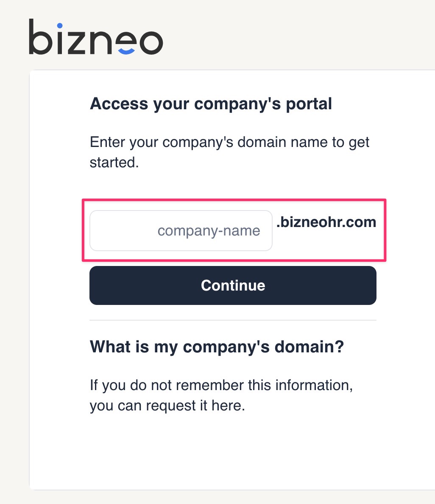Click the blue smile in bizneo logo

click(x=126, y=51)
